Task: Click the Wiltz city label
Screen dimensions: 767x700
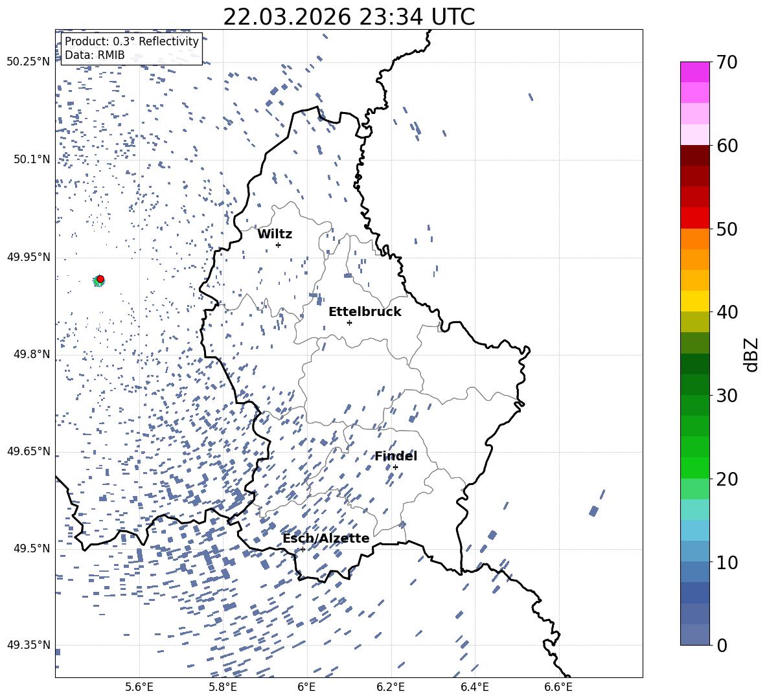Action: pyautogui.click(x=275, y=234)
